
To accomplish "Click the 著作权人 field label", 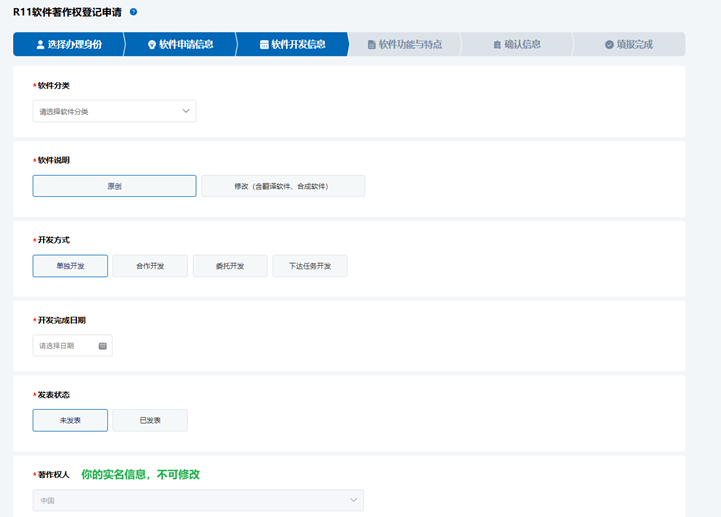I will click(53, 475).
